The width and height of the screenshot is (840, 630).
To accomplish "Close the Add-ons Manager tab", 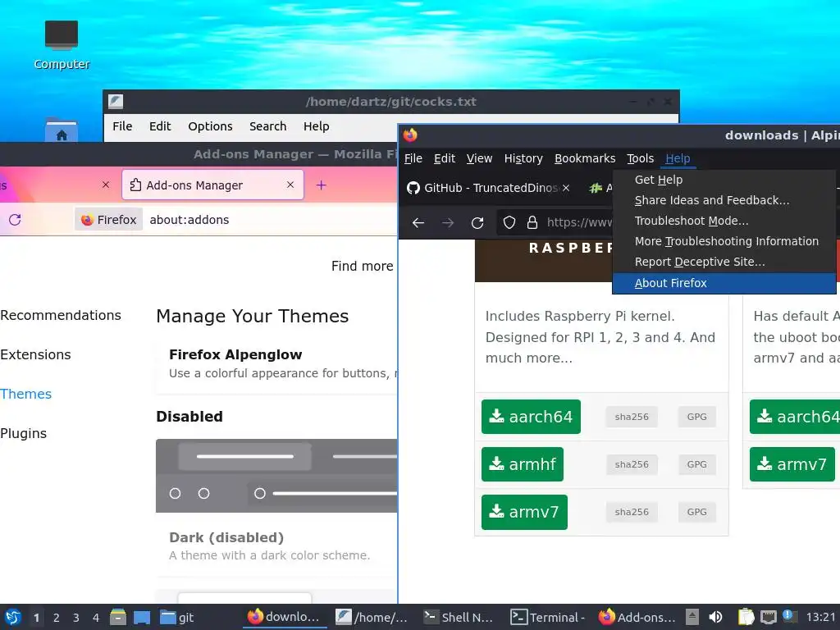I will tap(290, 185).
